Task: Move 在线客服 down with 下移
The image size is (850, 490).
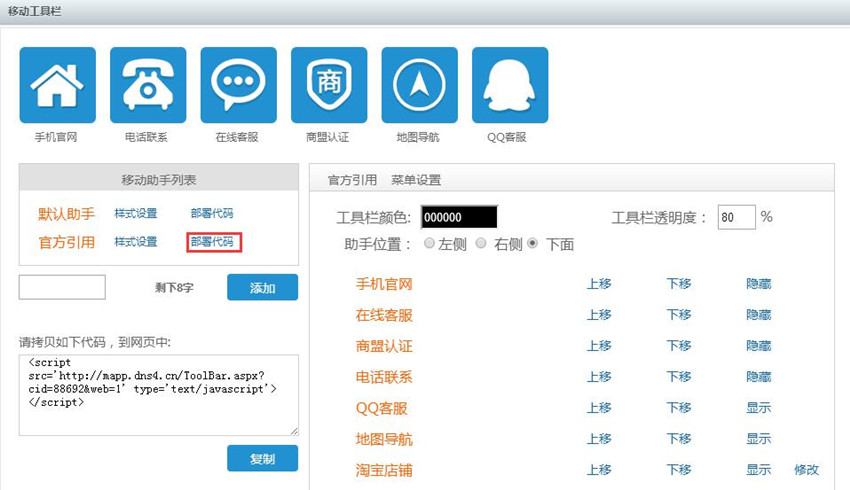Action: click(679, 314)
